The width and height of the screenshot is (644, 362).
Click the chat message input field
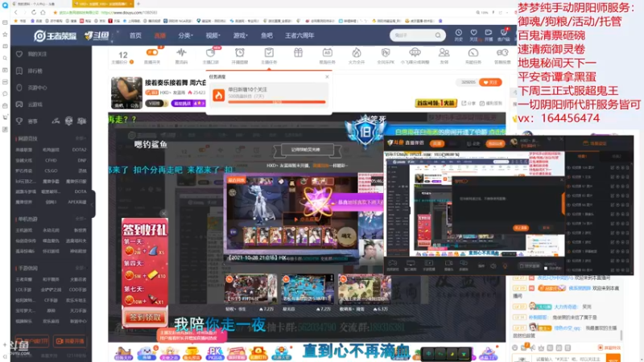tap(569, 359)
